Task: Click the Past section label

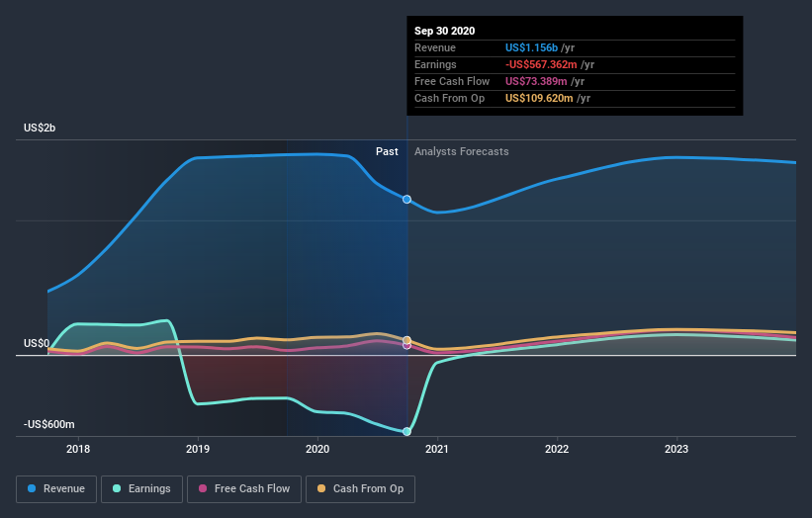Action: pyautogui.click(x=387, y=151)
